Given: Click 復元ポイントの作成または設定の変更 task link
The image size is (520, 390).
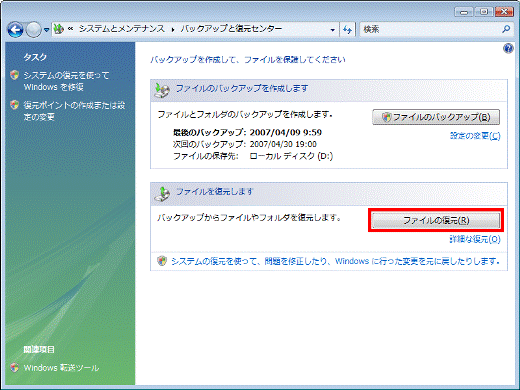Looking at the screenshot, I should point(74,111).
